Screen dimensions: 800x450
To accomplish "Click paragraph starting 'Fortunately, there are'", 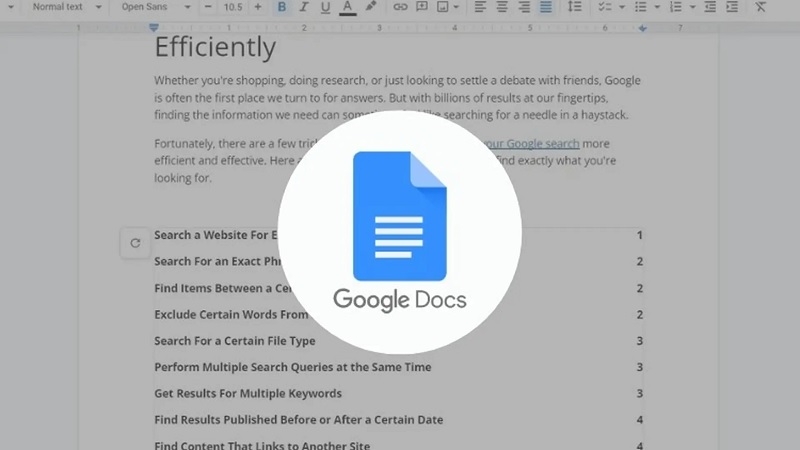I will pos(385,161).
